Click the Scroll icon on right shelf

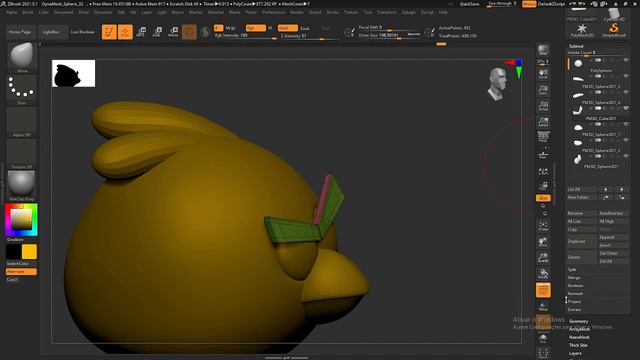pos(543,74)
